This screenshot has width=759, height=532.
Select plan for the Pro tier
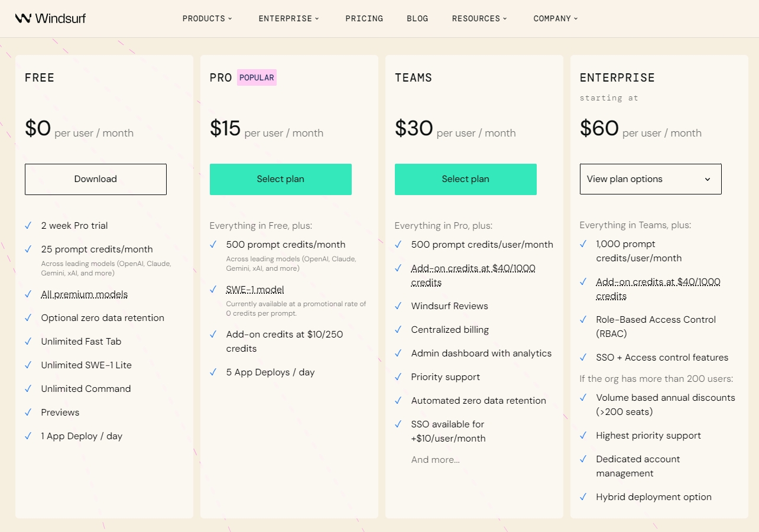point(281,179)
